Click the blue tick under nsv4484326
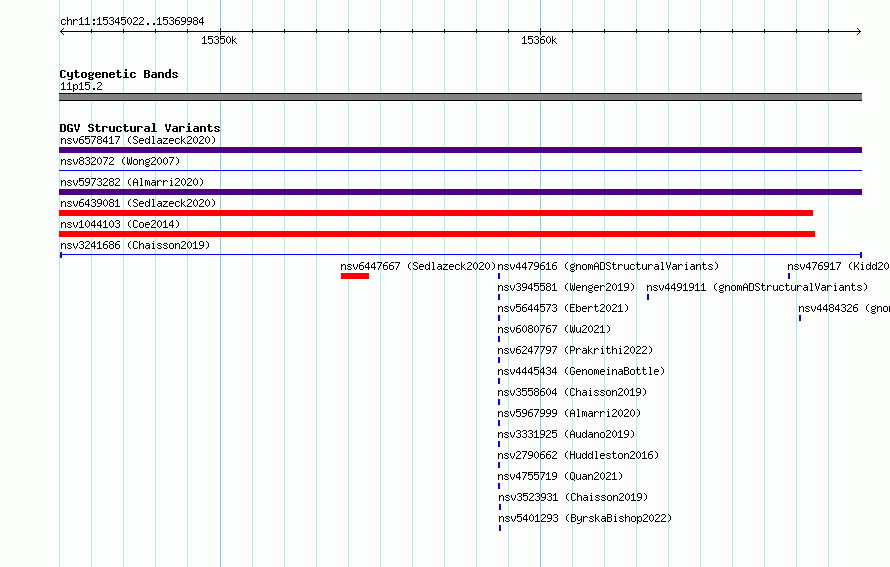Image resolution: width=890 pixels, height=567 pixels. (x=800, y=318)
